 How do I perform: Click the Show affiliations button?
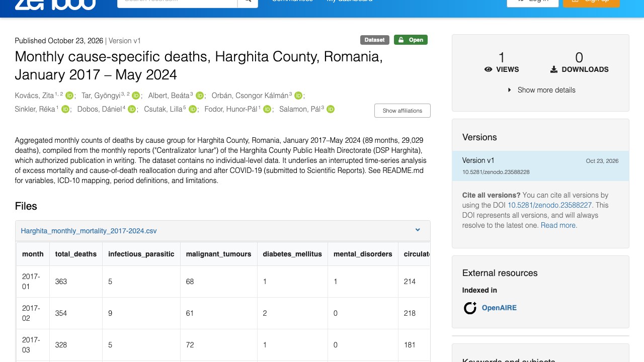click(x=403, y=111)
